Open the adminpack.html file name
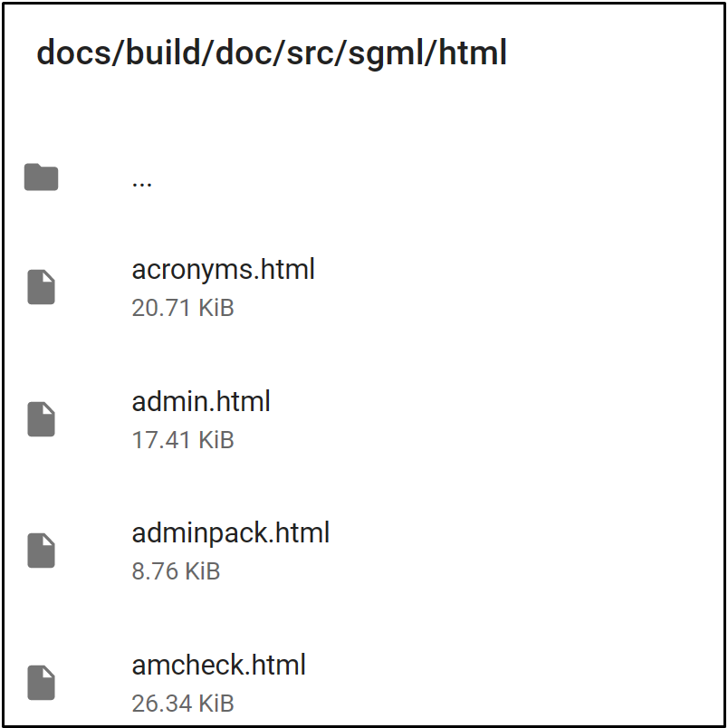Screen dimensions: 728x728 231,533
